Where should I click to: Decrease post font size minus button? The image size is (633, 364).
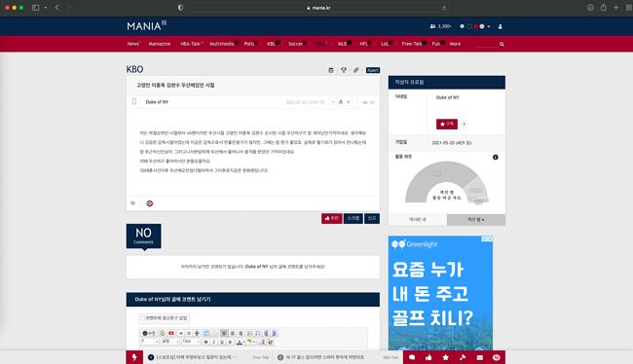333,102
